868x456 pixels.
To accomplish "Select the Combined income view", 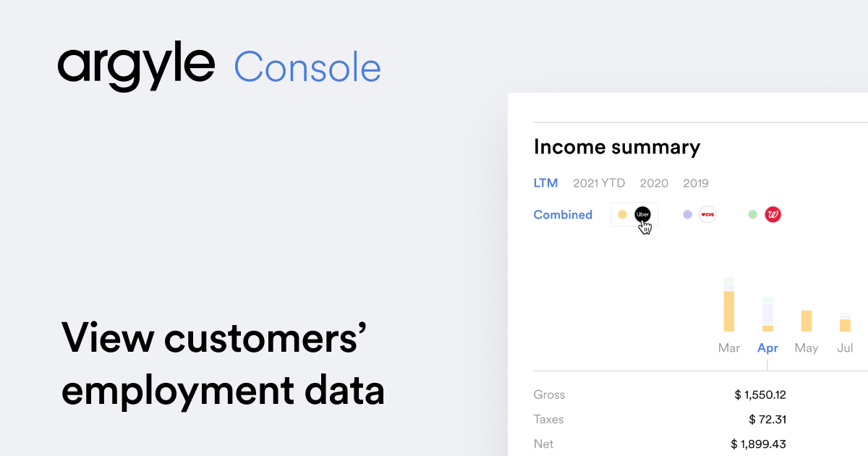I will (x=563, y=214).
